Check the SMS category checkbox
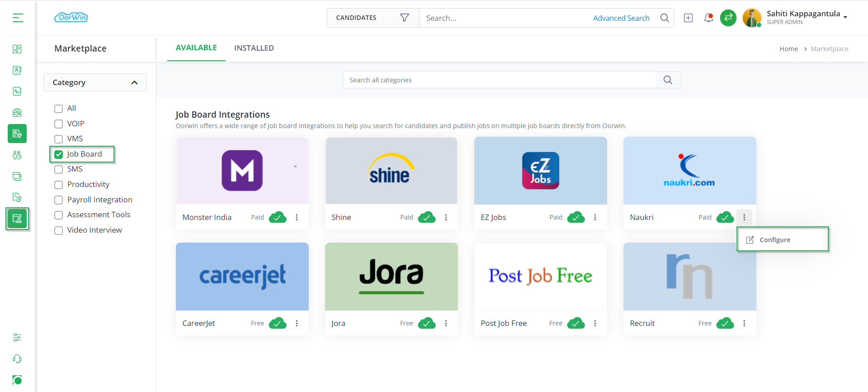Image resolution: width=868 pixels, height=392 pixels. tap(58, 169)
